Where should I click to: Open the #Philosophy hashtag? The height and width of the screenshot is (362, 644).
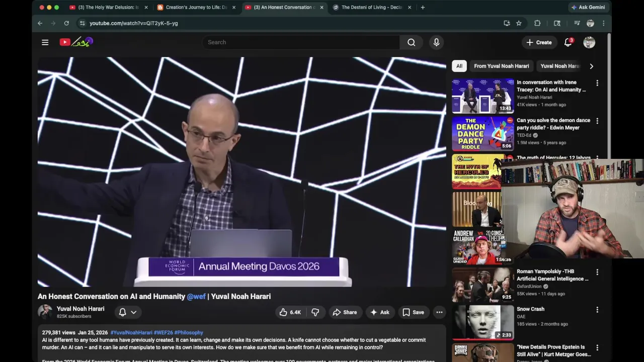pos(189,332)
